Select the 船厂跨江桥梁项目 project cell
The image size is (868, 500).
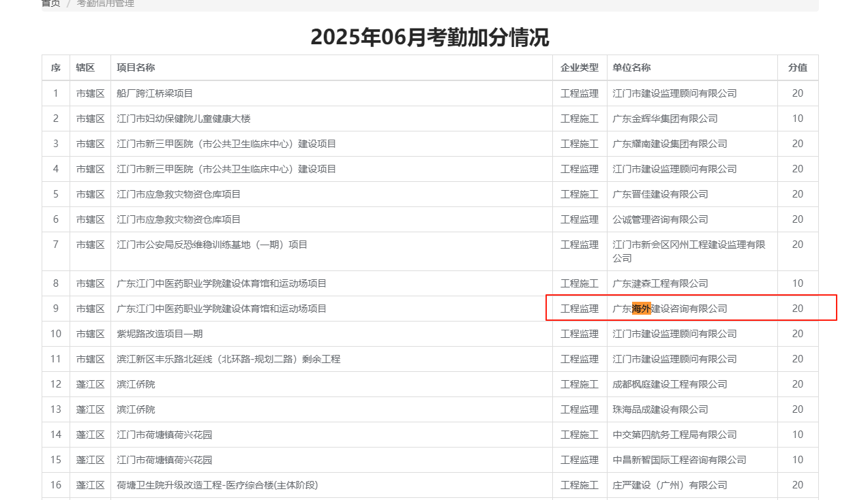155,93
